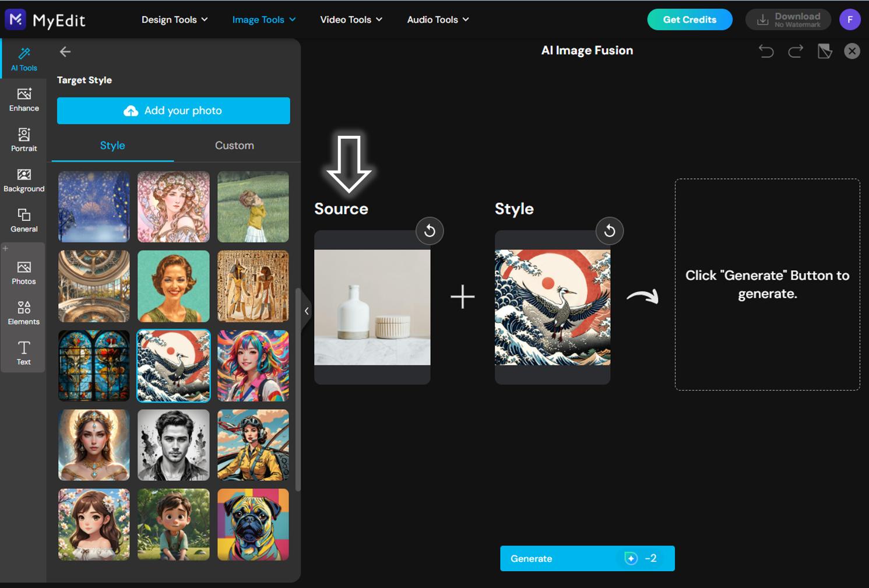Open the Elements panel
This screenshot has width=869, height=588.
tap(23, 313)
